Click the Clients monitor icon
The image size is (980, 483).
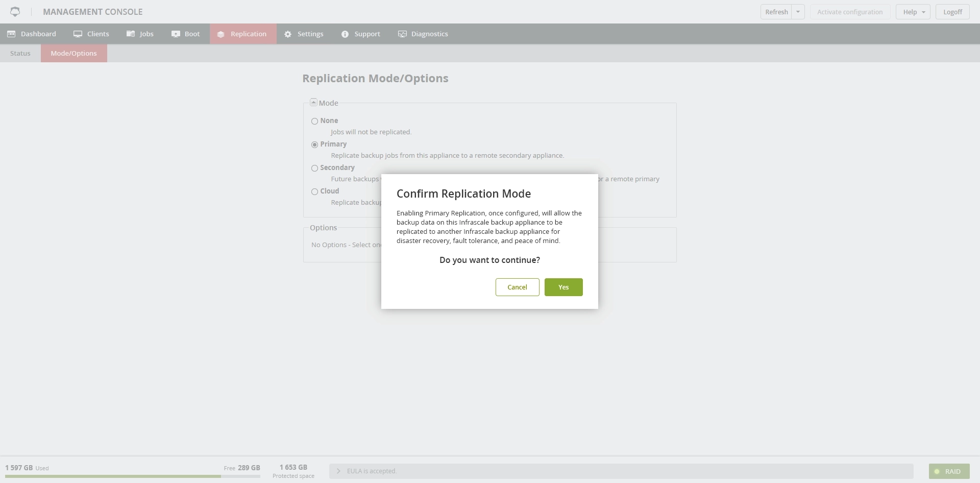pyautogui.click(x=78, y=34)
